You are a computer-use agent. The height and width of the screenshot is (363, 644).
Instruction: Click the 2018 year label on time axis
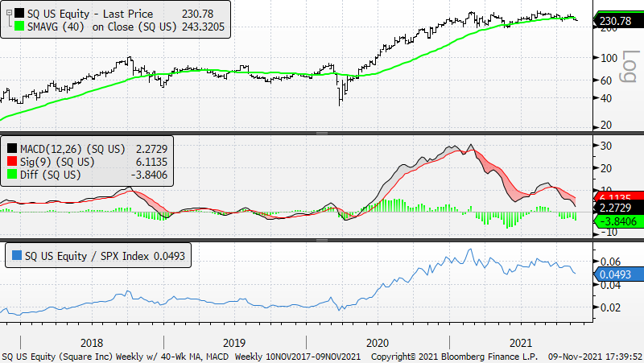92,343
